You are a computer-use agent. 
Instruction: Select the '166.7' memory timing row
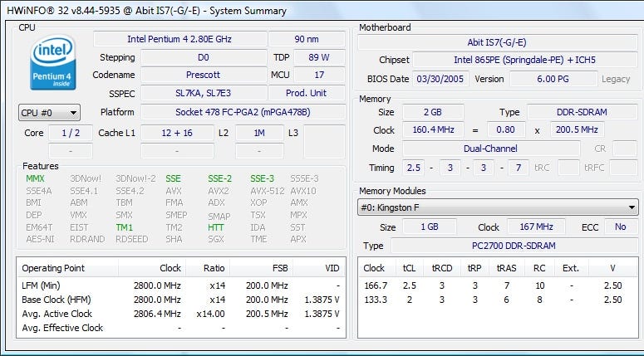point(498,285)
